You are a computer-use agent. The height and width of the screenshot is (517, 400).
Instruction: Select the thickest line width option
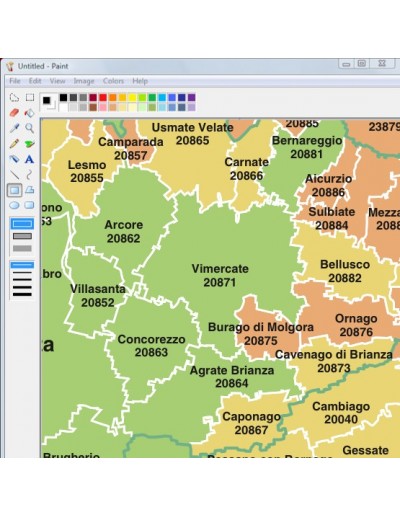click(22, 294)
